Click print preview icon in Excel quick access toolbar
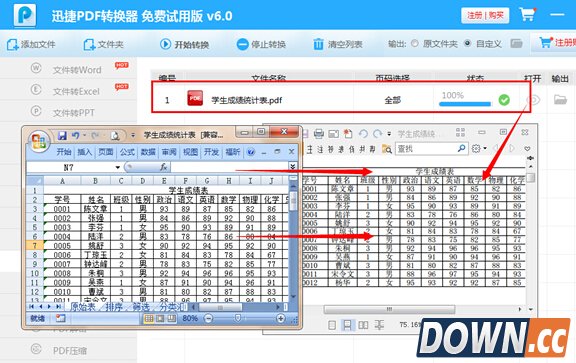Viewport: 576px width, 363px height. pos(115,136)
